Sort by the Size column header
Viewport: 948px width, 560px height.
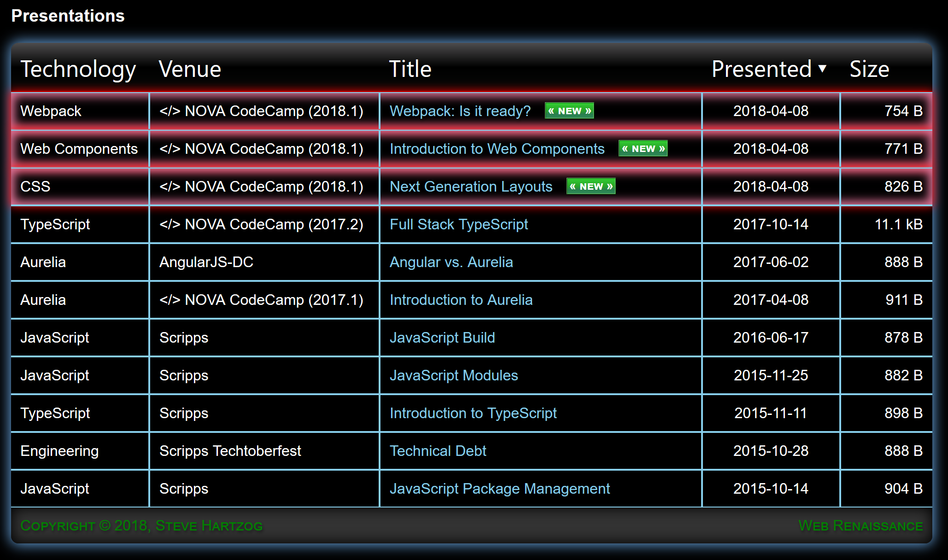pyautogui.click(x=869, y=69)
